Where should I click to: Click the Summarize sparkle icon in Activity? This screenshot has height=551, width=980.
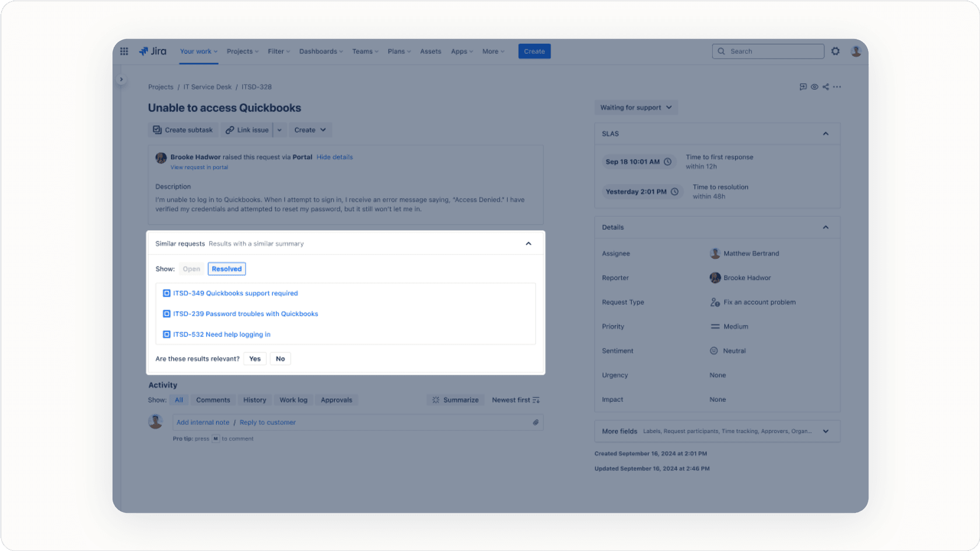coord(435,400)
